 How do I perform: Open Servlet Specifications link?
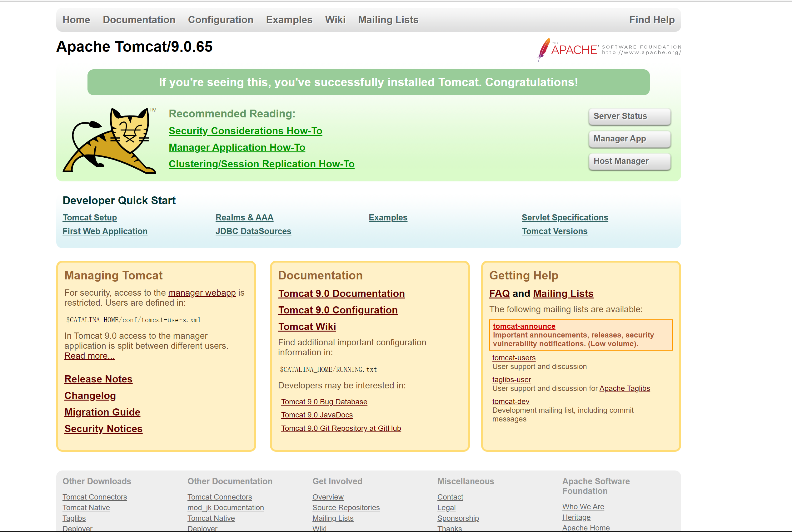tap(565, 218)
